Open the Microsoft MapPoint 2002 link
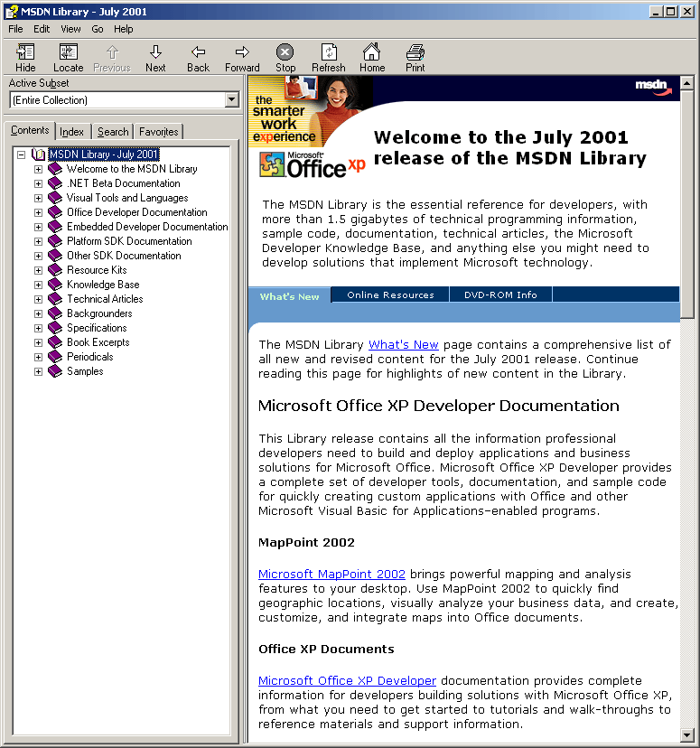Screen dimensions: 700x748 [331, 574]
